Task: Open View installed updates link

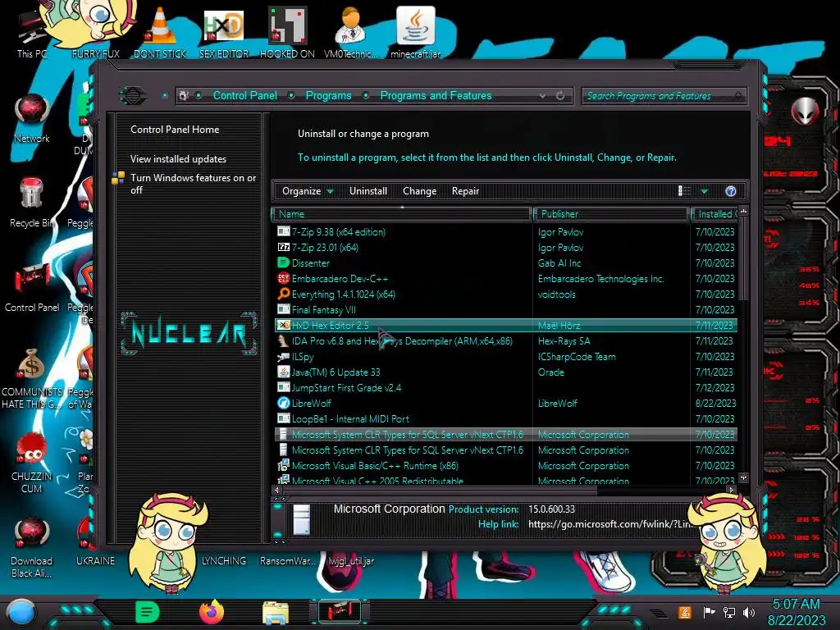Action: [x=178, y=159]
